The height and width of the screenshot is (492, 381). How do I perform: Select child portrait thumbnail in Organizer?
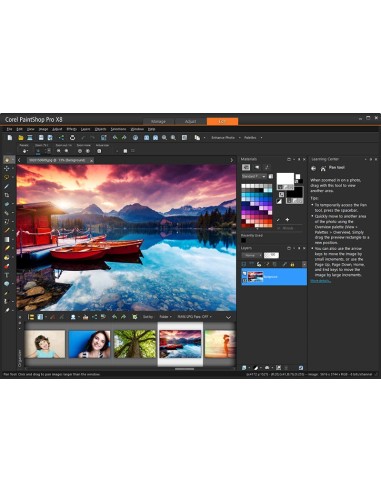[45, 344]
